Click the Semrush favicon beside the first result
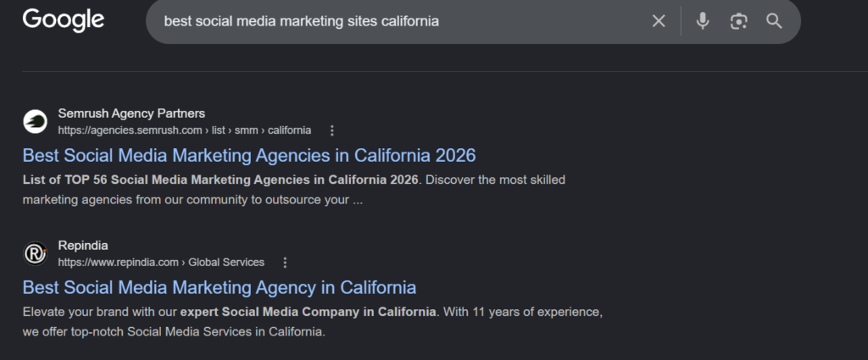Image resolution: width=868 pixels, height=360 pixels. pyautogui.click(x=35, y=122)
